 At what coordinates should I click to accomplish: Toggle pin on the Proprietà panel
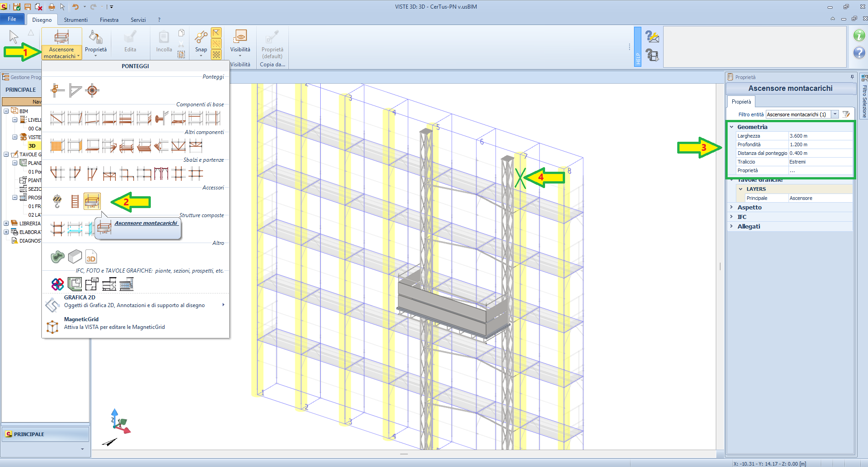pyautogui.click(x=852, y=77)
